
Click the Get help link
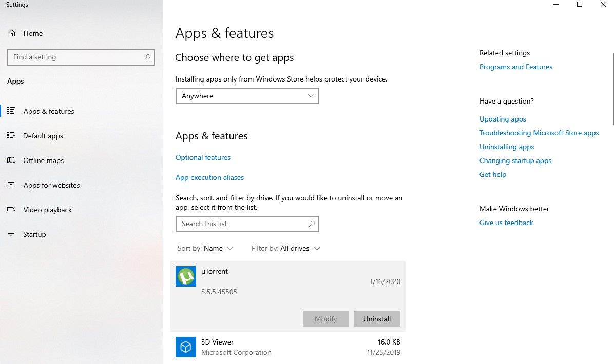[493, 174]
